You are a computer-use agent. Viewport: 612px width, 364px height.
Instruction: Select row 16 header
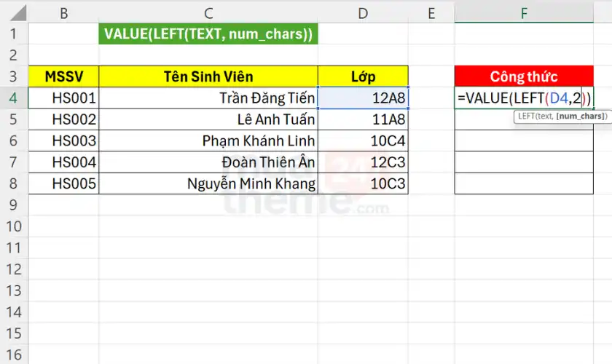pyautogui.click(x=14, y=355)
